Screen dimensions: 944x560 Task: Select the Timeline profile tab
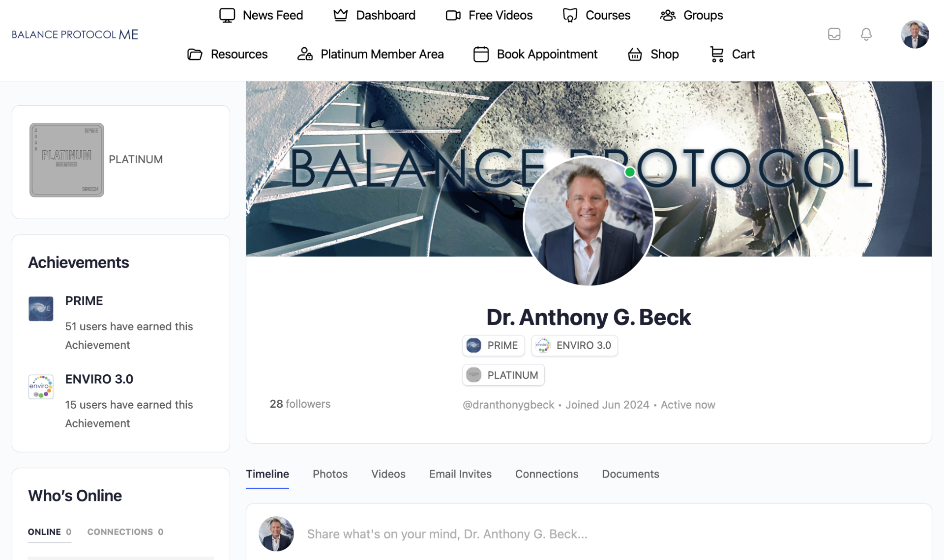pyautogui.click(x=267, y=474)
